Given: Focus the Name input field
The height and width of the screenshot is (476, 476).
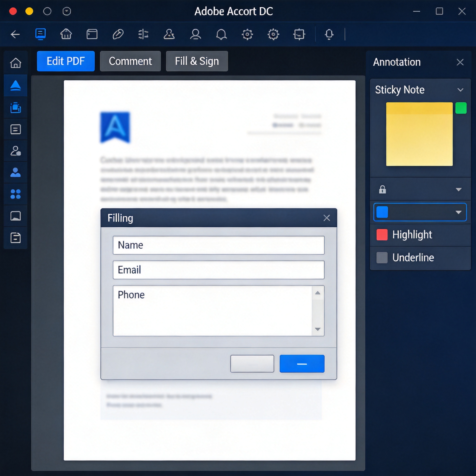Looking at the screenshot, I should click(x=218, y=245).
